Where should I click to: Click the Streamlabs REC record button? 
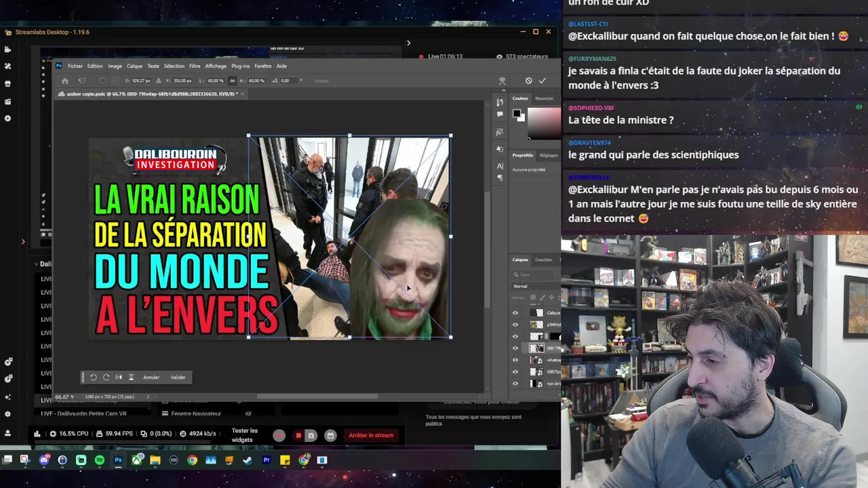tap(279, 435)
